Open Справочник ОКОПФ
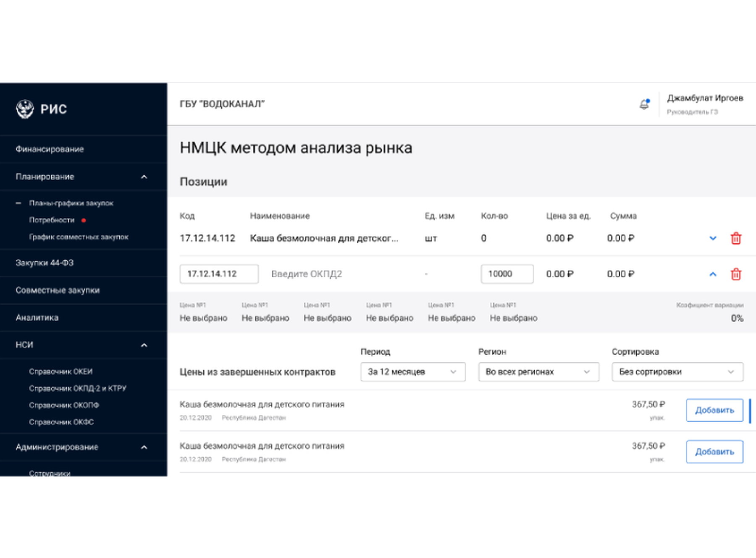Screen dimensions: 756x558 [x=64, y=405]
